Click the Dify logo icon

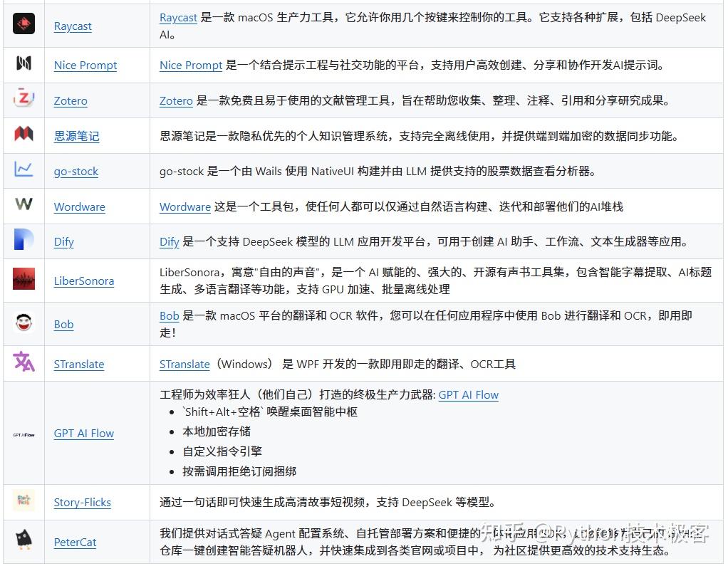[24, 241]
